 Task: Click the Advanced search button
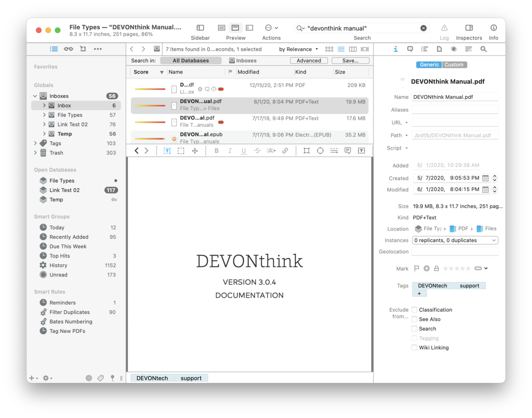pyautogui.click(x=309, y=61)
